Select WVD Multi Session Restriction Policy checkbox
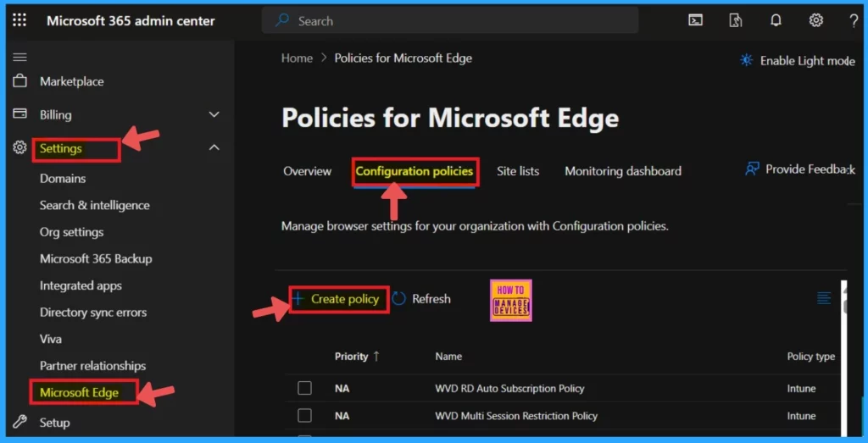 click(x=304, y=415)
